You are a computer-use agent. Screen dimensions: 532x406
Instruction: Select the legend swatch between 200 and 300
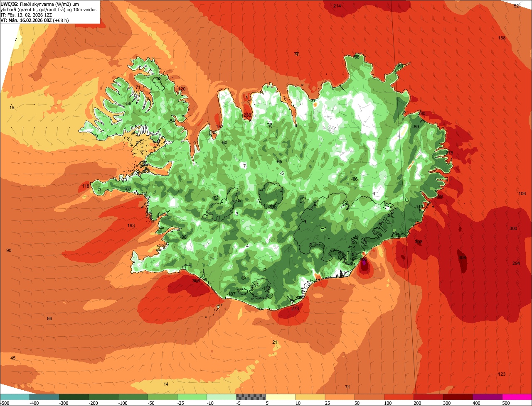pos(428,397)
